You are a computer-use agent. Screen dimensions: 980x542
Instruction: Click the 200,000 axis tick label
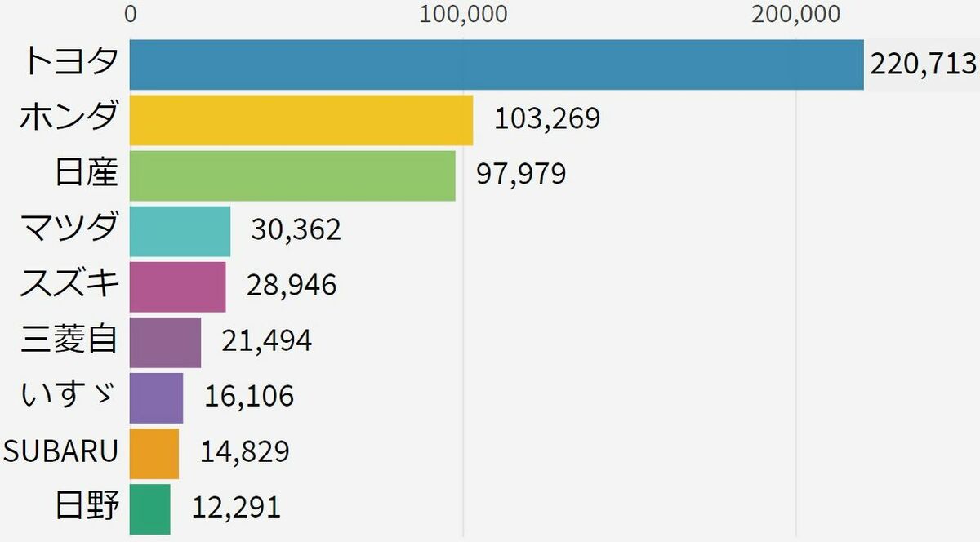796,15
